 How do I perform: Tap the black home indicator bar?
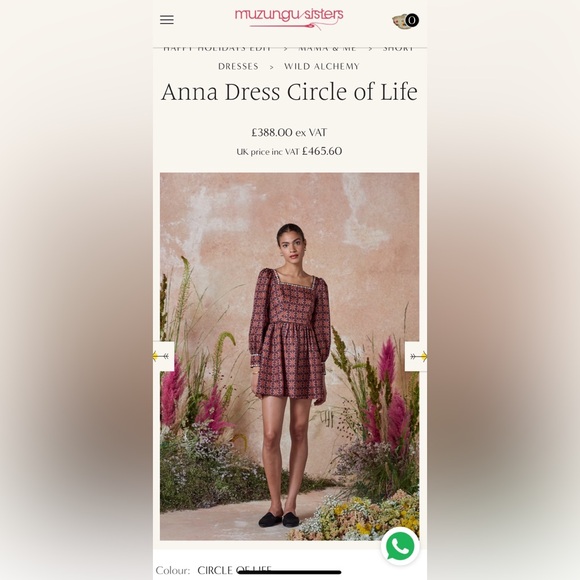(289, 572)
